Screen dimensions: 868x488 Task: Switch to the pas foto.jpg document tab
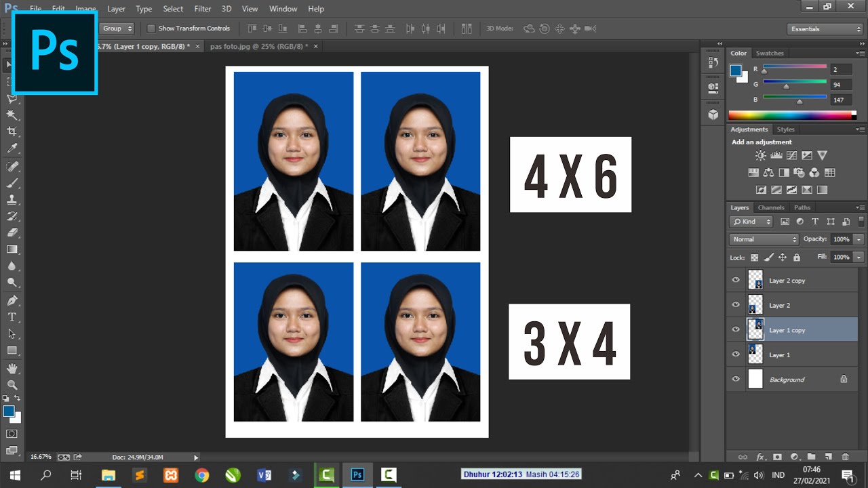coord(258,46)
